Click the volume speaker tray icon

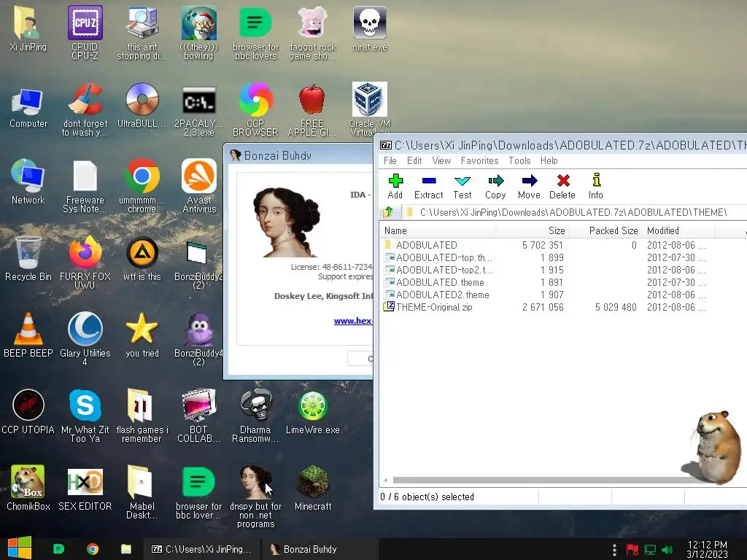tap(667, 550)
